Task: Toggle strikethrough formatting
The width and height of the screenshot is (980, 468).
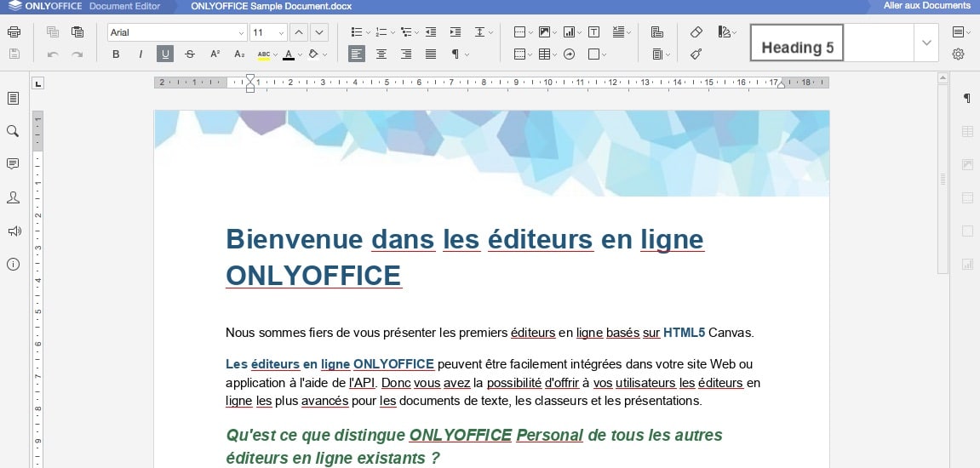Action: click(x=189, y=54)
